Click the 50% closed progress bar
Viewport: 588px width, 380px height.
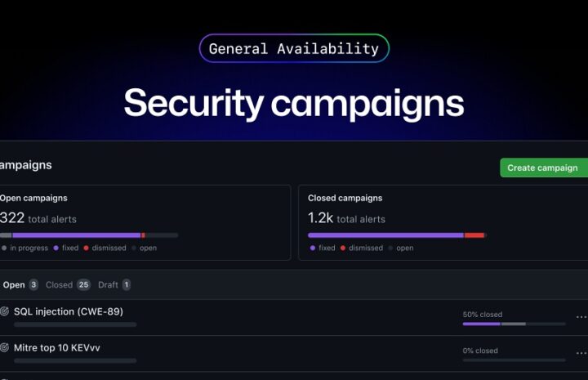click(514, 324)
